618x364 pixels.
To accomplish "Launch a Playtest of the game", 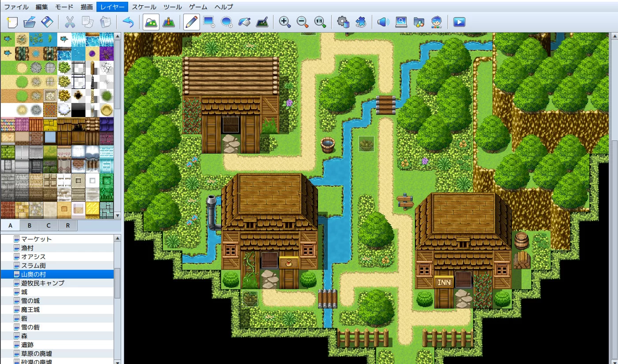I will (x=459, y=22).
